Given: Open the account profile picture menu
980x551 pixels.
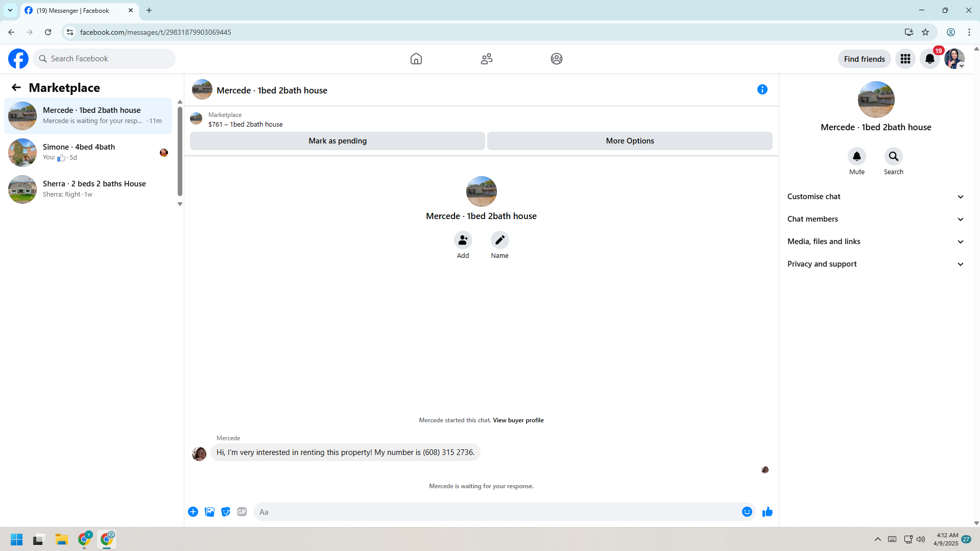Looking at the screenshot, I should [954, 59].
